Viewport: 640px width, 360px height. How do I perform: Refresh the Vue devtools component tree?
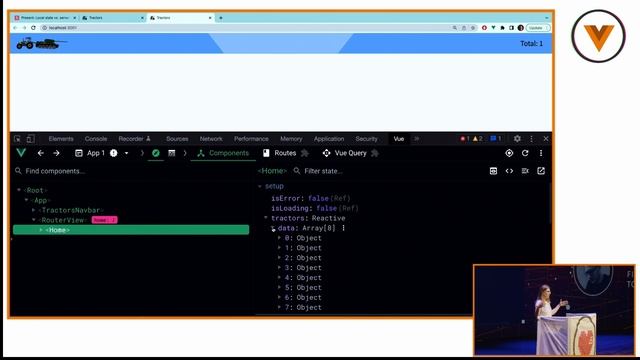[x=525, y=153]
